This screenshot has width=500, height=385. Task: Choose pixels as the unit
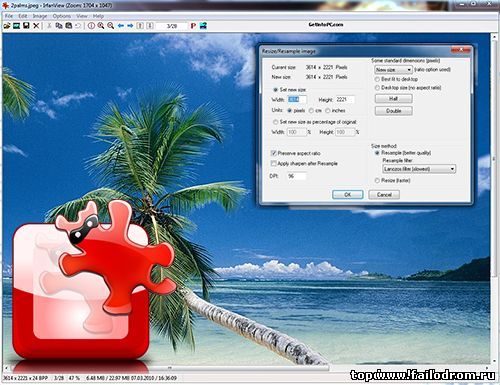pyautogui.click(x=289, y=110)
